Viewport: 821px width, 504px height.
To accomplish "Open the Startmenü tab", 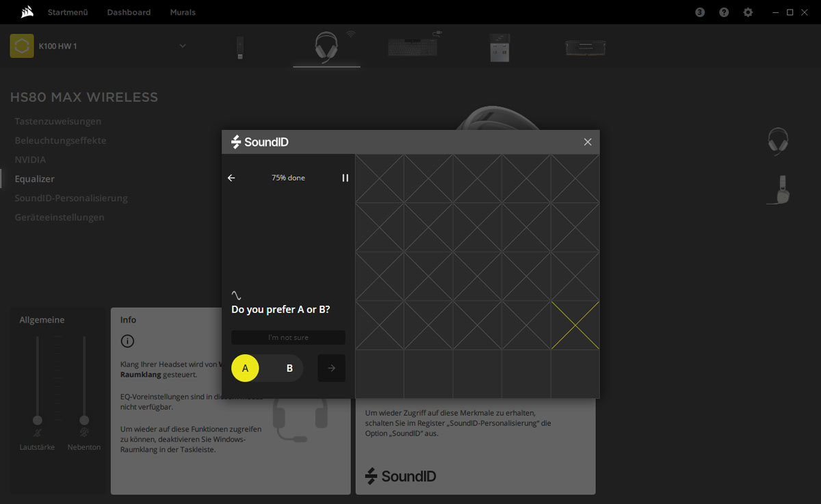I will tap(67, 12).
